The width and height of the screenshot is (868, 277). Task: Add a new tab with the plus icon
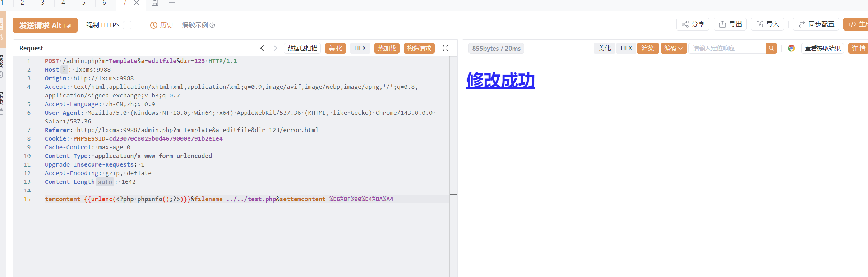coord(172,3)
